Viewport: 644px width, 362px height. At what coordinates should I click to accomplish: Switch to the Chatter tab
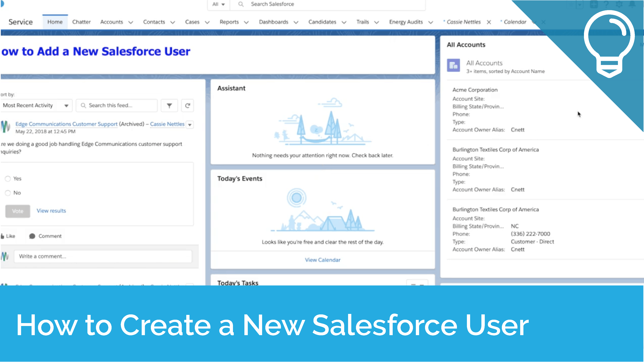[81, 22]
